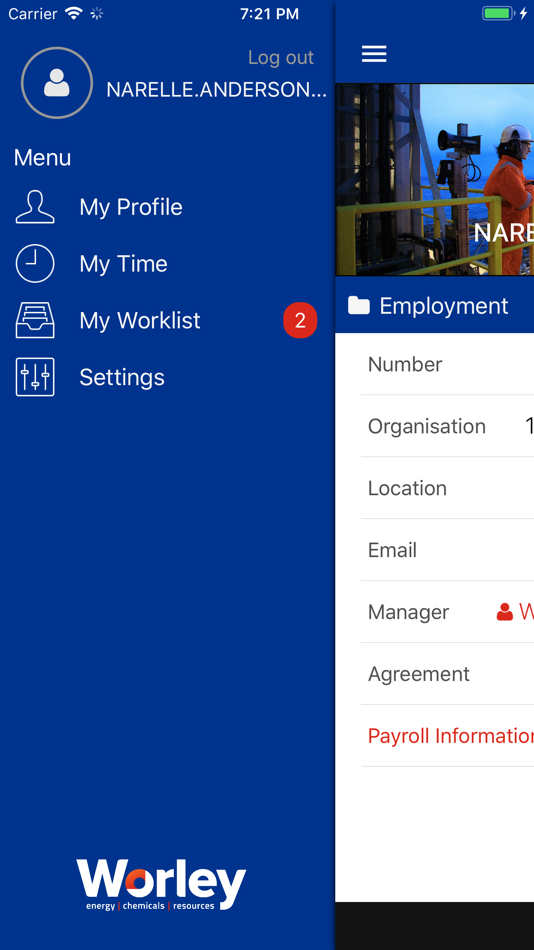This screenshot has height=950, width=534.
Task: Click the My Worklist inbox tray icon
Action: click(35, 320)
